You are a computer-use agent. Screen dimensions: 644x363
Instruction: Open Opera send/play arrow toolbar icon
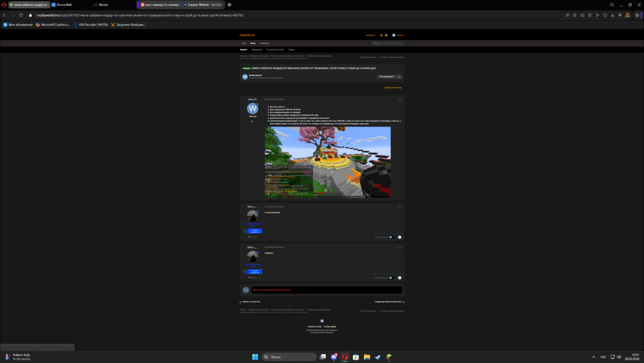tap(597, 15)
